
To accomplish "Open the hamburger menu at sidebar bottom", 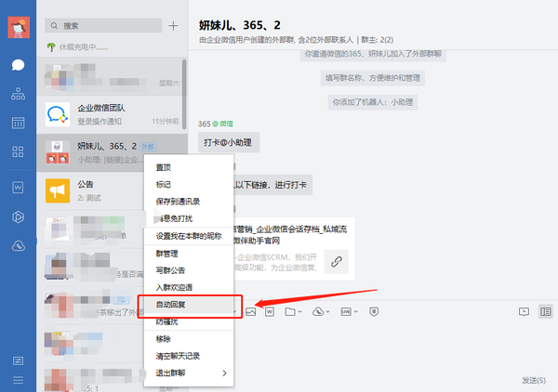I will tap(19, 380).
